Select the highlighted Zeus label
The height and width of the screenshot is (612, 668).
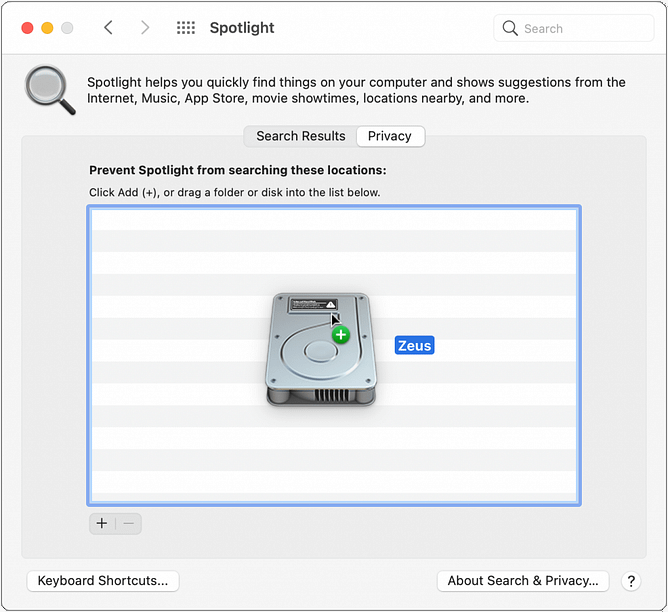(x=414, y=346)
